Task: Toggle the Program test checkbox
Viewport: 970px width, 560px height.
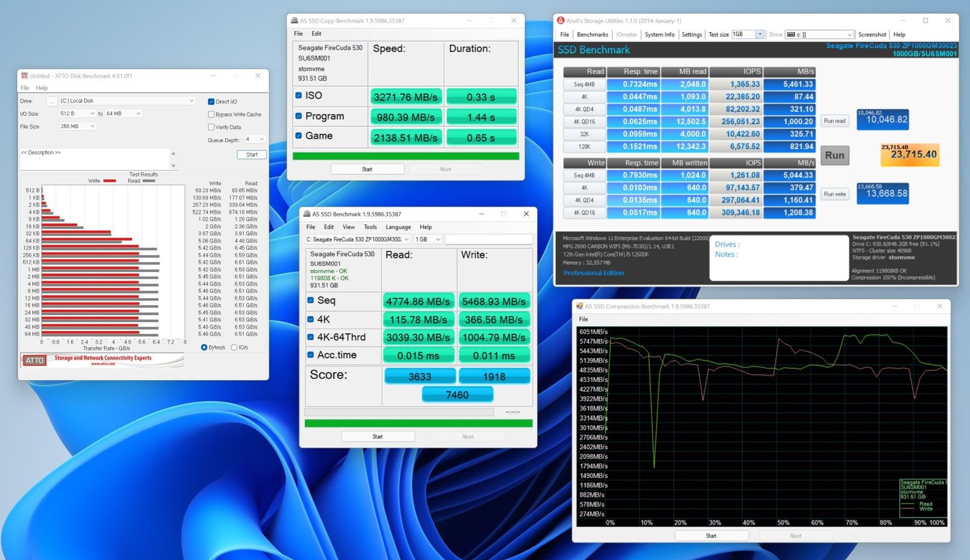Action: [299, 116]
